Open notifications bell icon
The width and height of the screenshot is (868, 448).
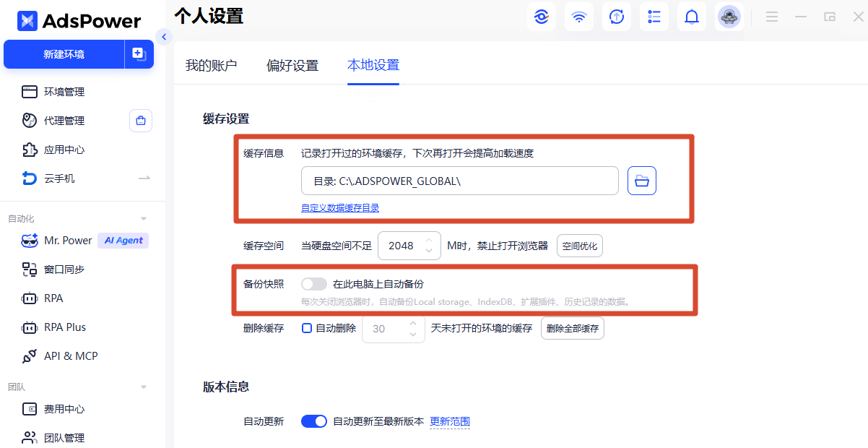click(692, 17)
